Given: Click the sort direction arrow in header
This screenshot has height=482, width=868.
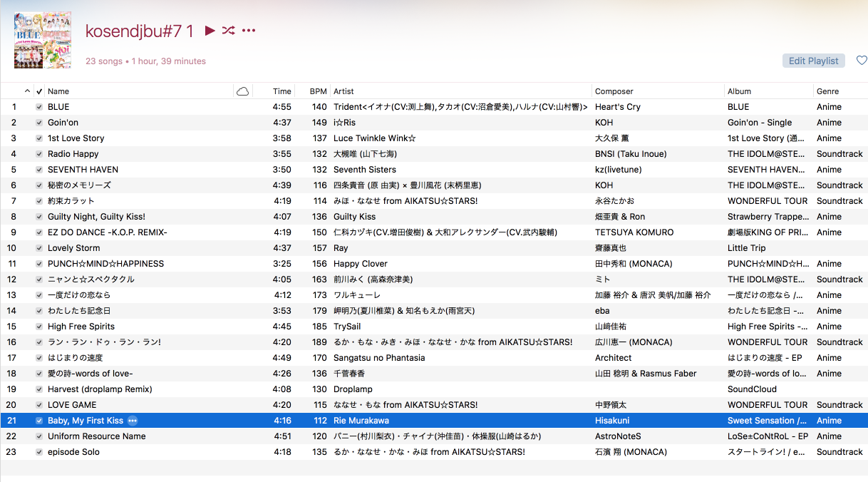Looking at the screenshot, I should click(27, 91).
